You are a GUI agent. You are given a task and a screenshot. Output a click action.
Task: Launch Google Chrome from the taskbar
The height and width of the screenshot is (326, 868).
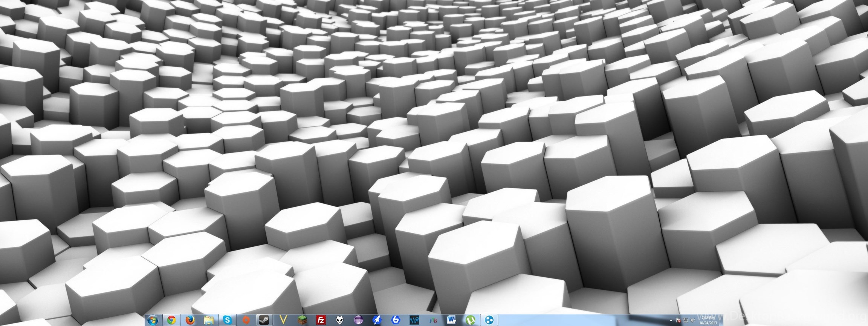171,320
